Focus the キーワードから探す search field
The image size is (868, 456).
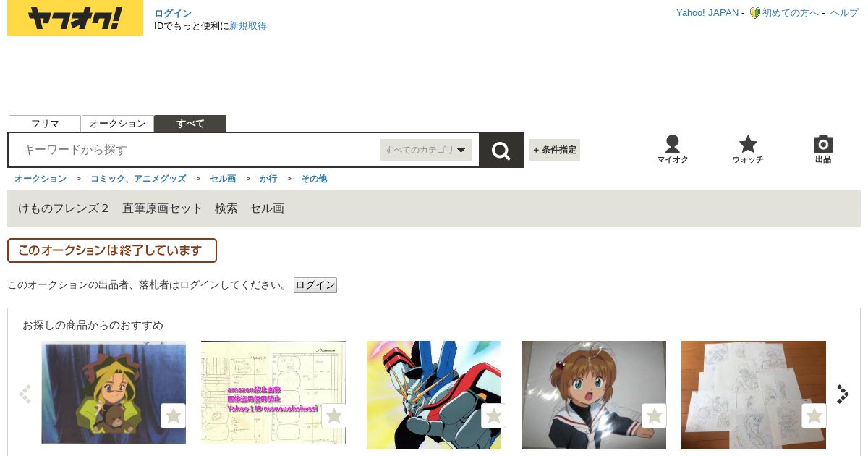point(195,150)
